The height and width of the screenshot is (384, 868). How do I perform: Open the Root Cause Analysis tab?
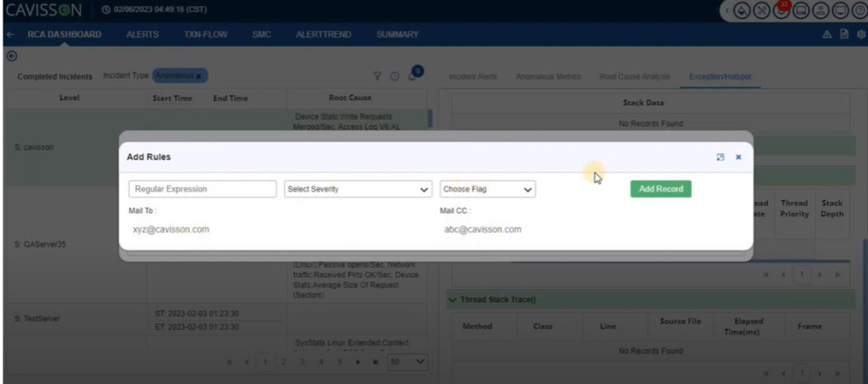pos(635,77)
